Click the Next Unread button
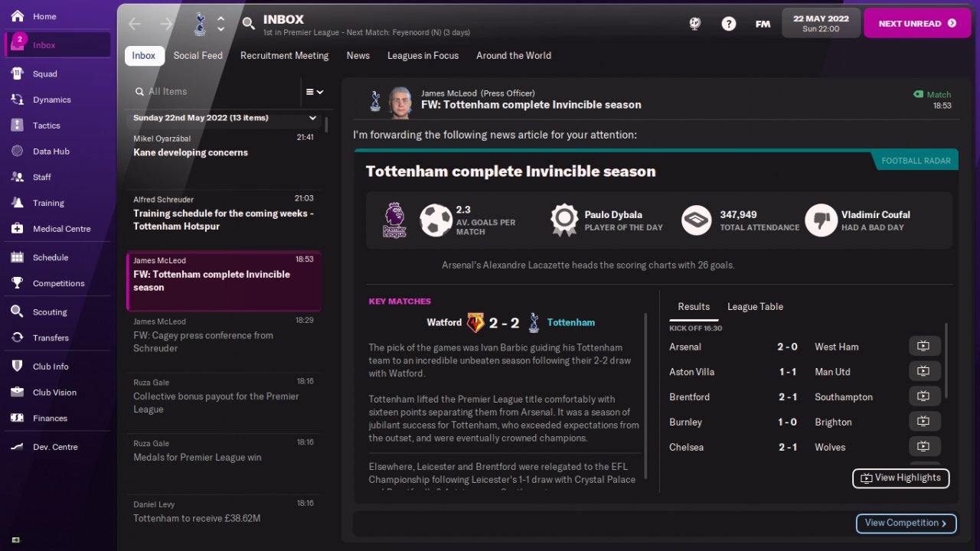The height and width of the screenshot is (551, 980). [917, 24]
